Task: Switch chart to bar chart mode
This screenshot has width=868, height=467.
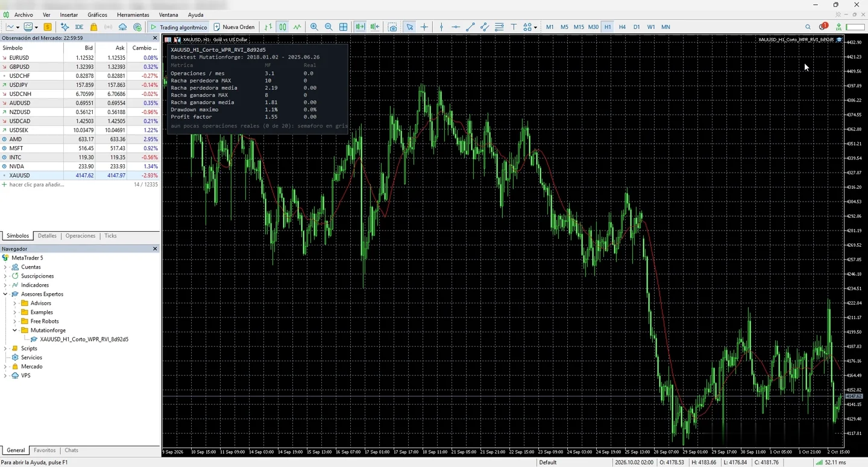Action: click(268, 27)
